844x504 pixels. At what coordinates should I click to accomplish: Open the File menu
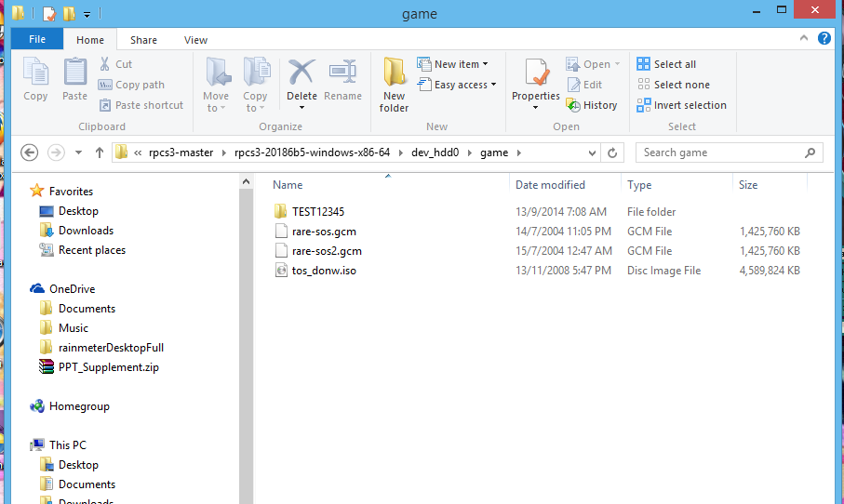pos(37,40)
